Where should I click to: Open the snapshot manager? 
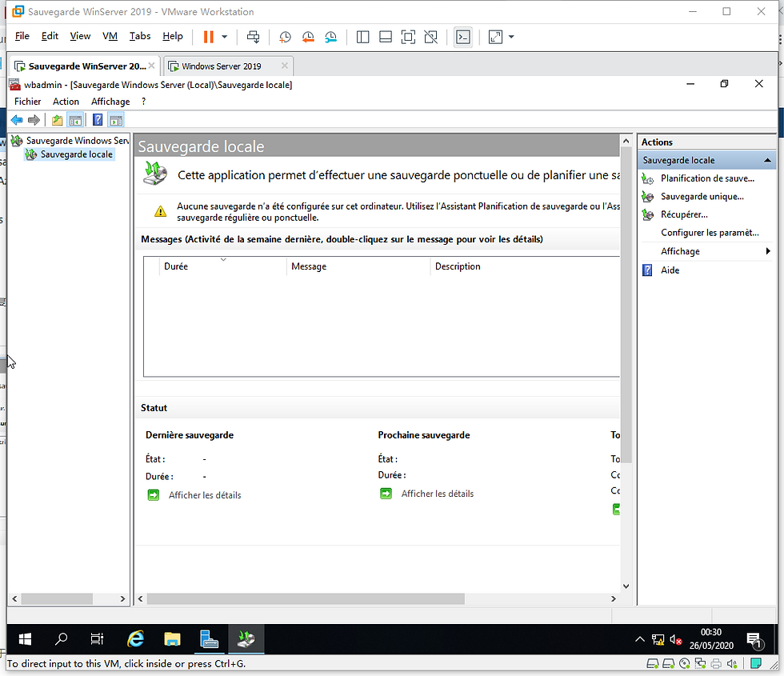[331, 37]
